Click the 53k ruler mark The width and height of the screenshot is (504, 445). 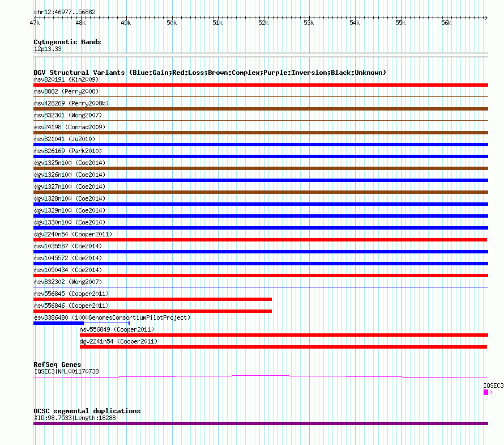click(x=309, y=23)
